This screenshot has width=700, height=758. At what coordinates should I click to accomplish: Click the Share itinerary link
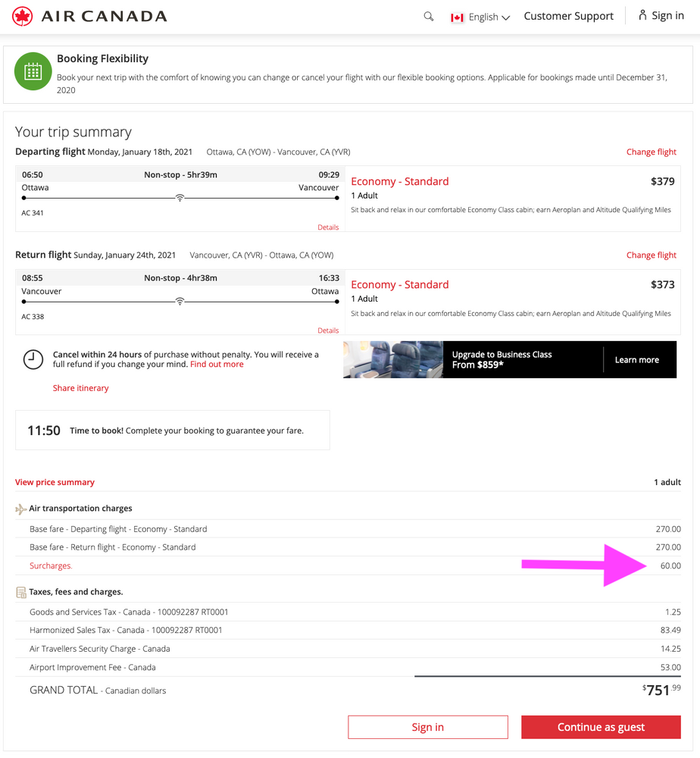pos(80,387)
